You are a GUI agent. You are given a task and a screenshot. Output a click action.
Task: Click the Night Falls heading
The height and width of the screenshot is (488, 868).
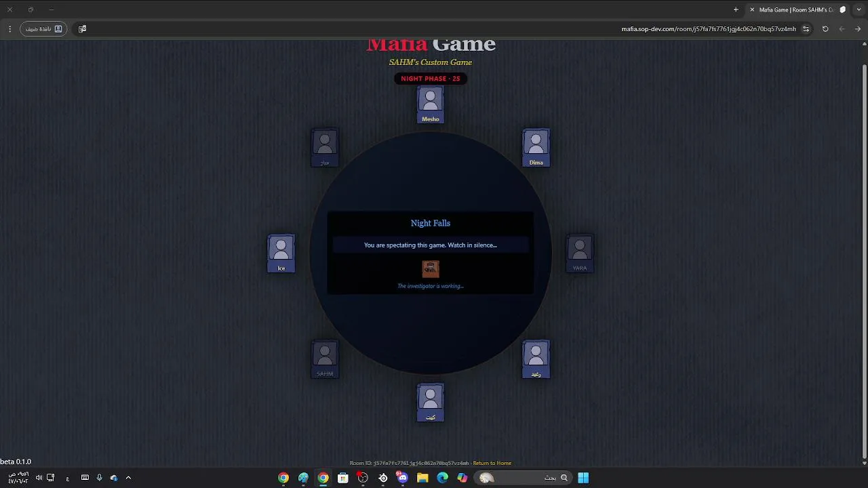tap(431, 223)
